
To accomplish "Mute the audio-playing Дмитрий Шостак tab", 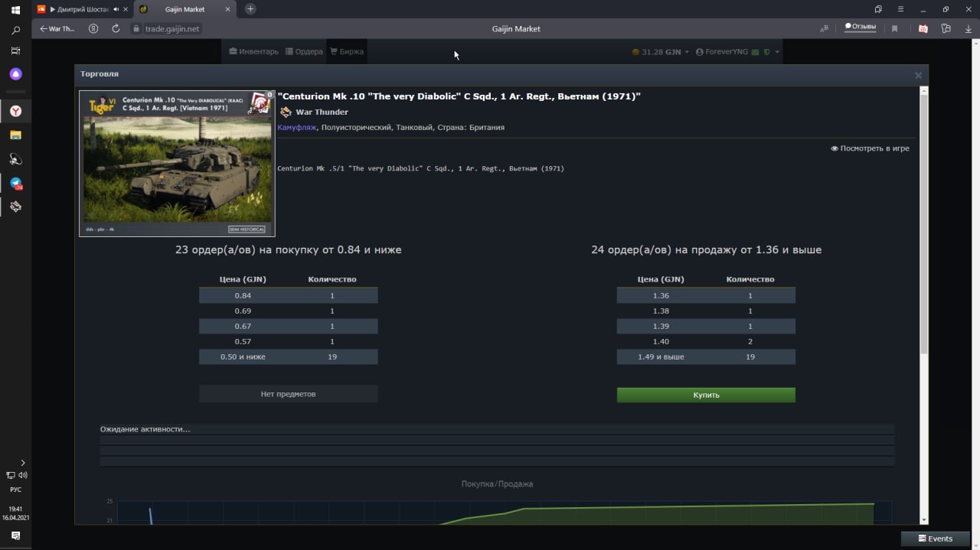I will point(116,9).
